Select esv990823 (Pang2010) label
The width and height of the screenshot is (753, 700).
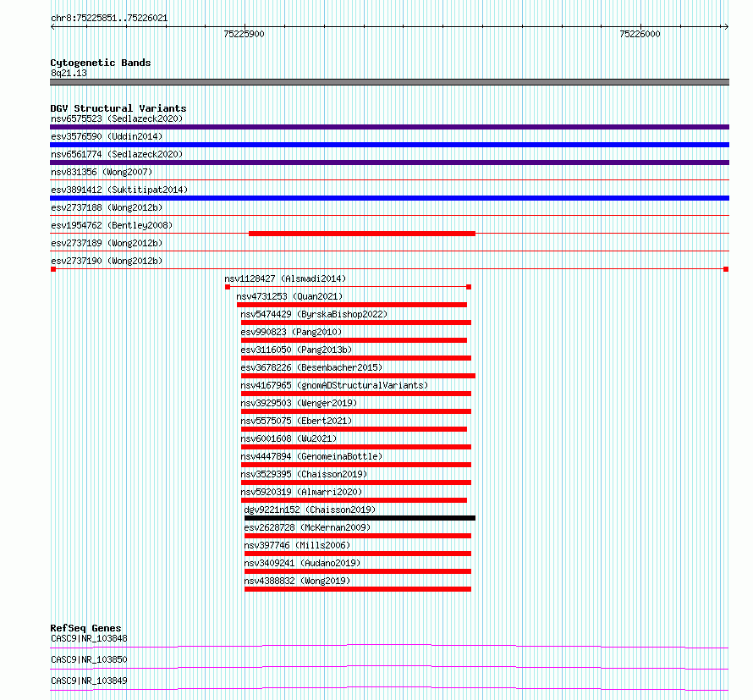coord(291,332)
